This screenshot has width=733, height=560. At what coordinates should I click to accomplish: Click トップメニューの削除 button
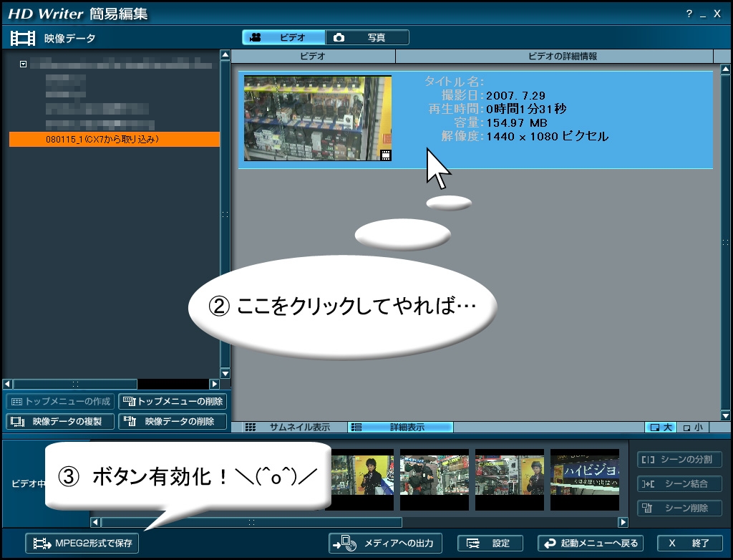pos(173,402)
